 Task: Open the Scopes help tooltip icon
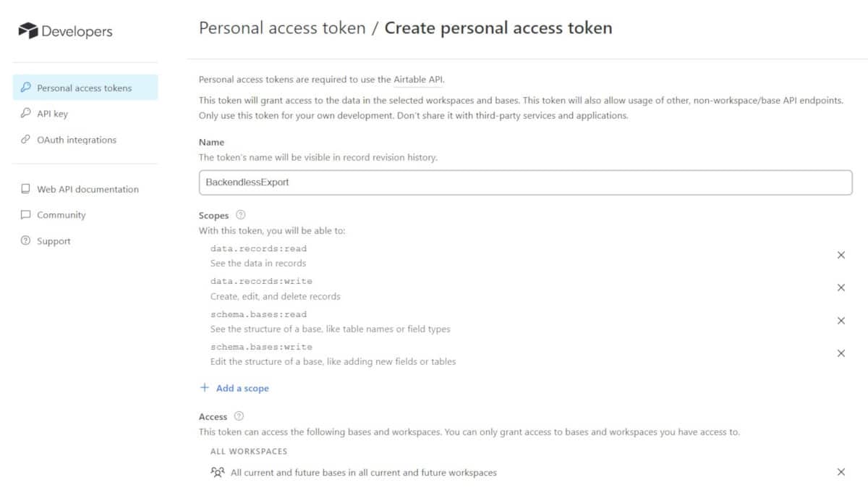[241, 215]
